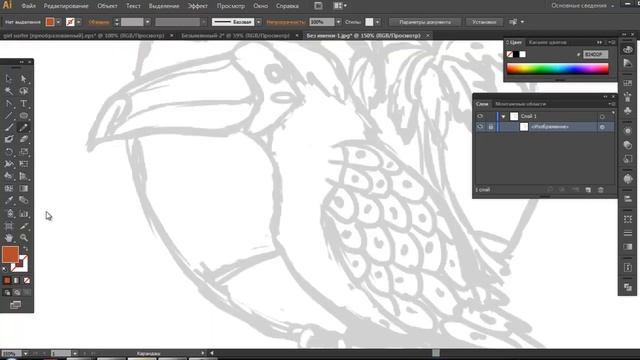This screenshot has height=360, width=640.
Task: Select the Hand tool
Action: click(x=9, y=238)
